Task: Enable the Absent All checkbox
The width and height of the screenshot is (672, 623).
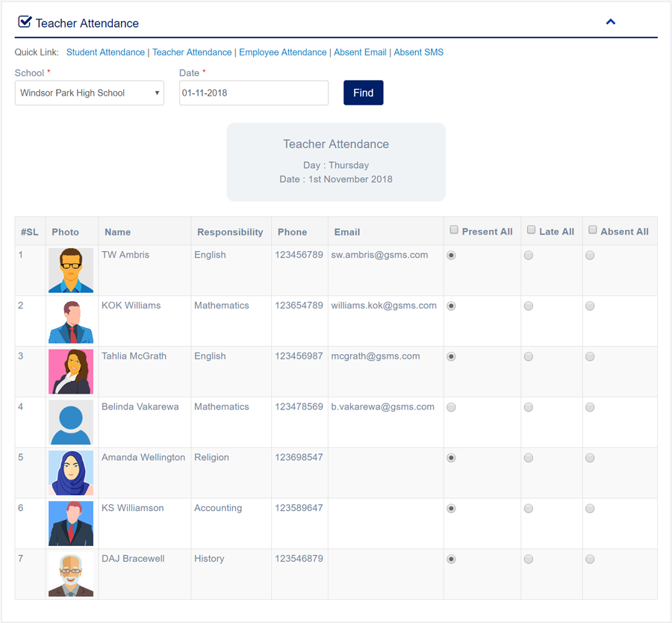Action: coord(593,230)
